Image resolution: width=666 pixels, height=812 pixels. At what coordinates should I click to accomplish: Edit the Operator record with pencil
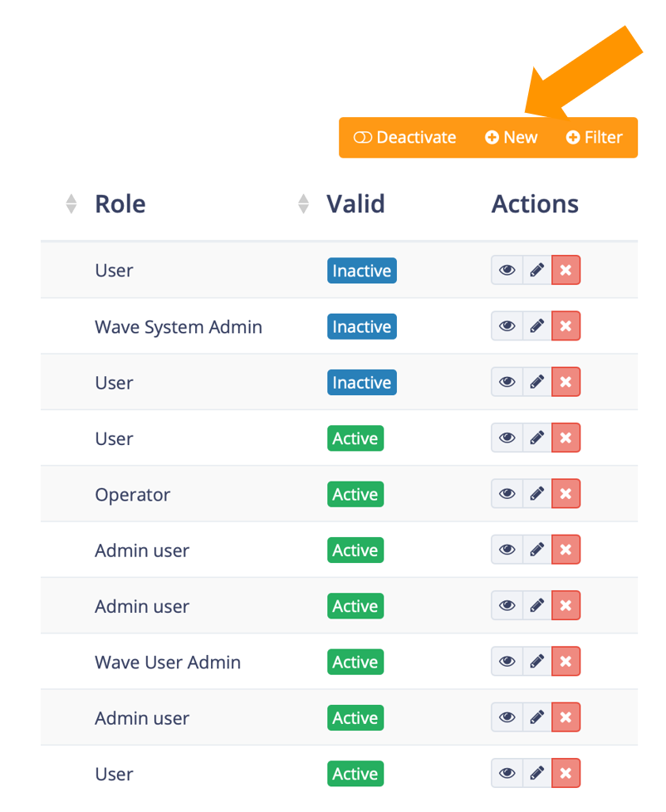pos(537,493)
